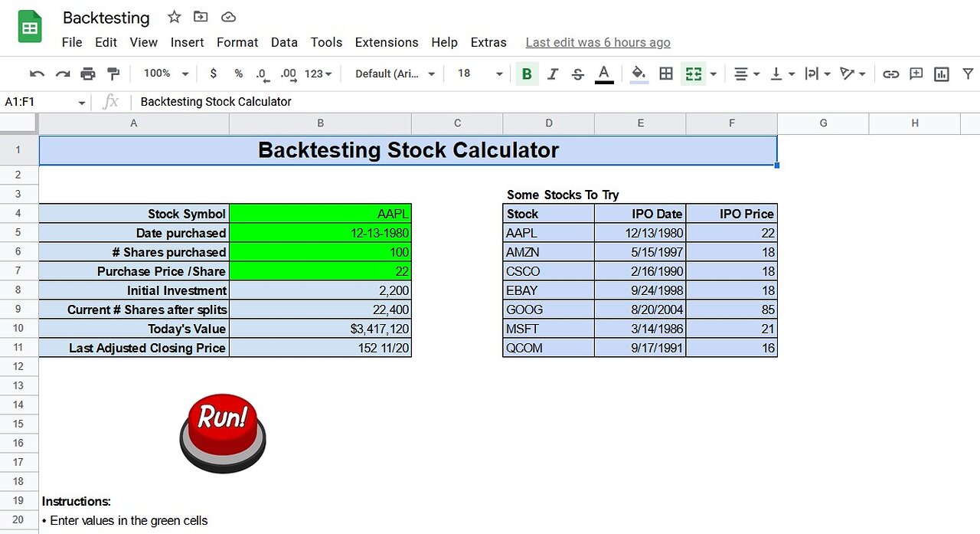Click the Move to folder icon
The height and width of the screenshot is (534, 980).
click(201, 17)
